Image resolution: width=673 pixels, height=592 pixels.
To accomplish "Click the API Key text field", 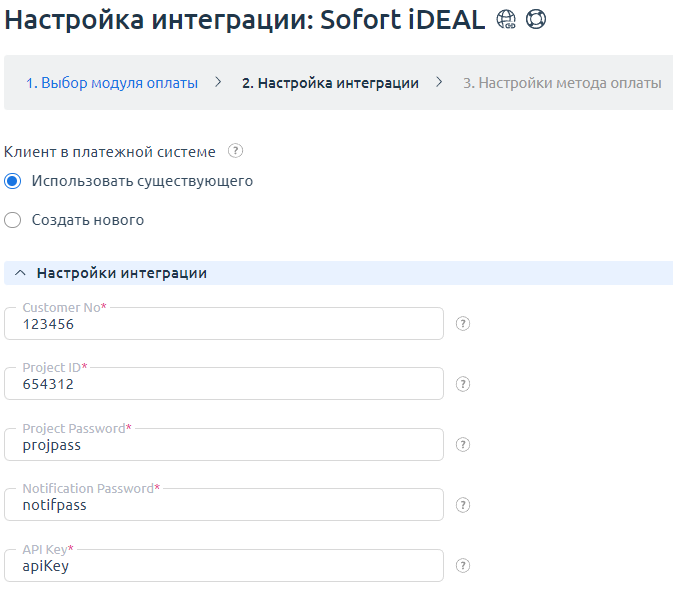I will click(223, 566).
